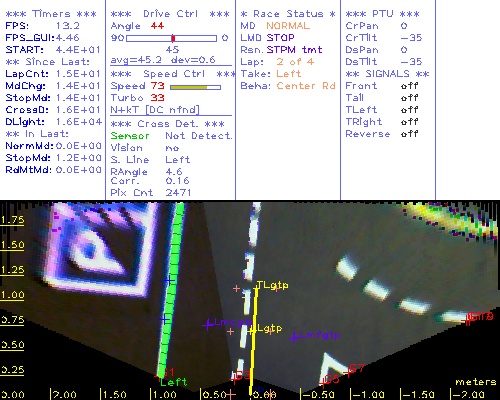The width and height of the screenshot is (500, 400).
Task: Click the red marker on Angle slider
Action: [x=173, y=38]
